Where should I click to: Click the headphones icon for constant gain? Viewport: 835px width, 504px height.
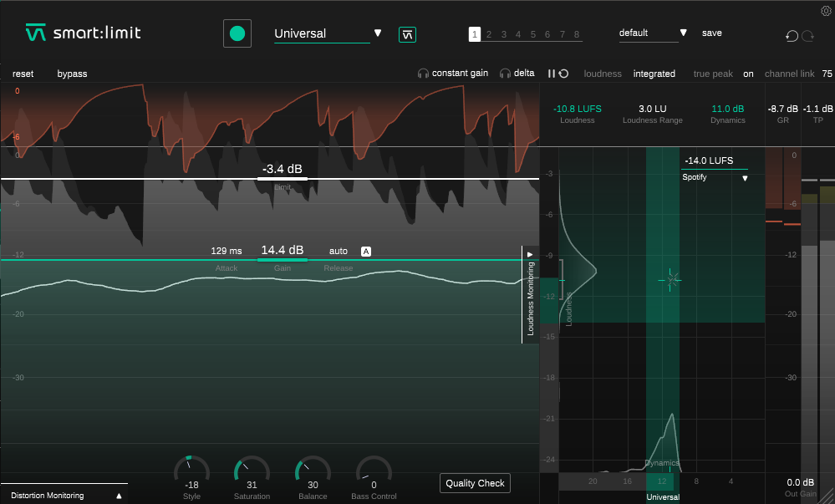[x=423, y=74]
